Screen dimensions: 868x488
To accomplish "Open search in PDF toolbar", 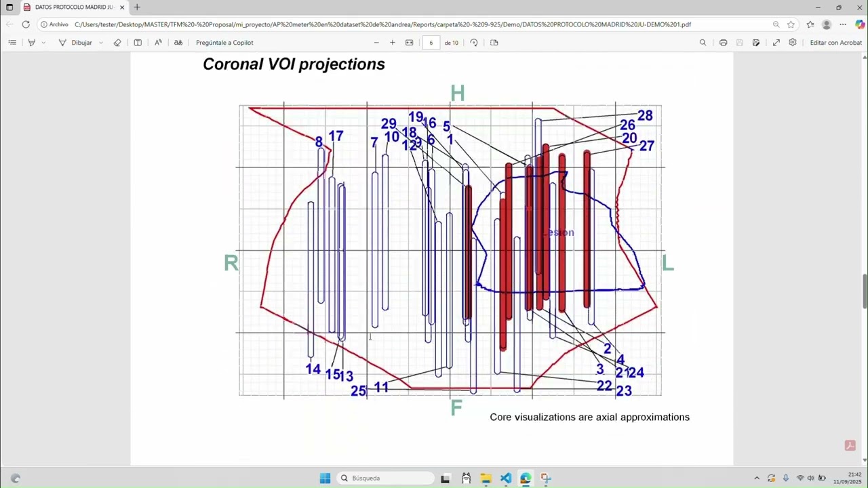I will tap(703, 42).
